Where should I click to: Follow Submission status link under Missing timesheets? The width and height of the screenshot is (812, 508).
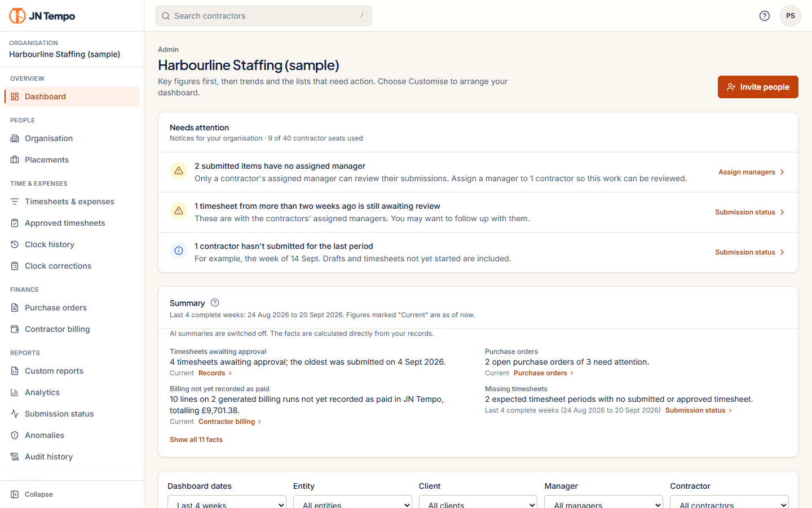coord(699,410)
